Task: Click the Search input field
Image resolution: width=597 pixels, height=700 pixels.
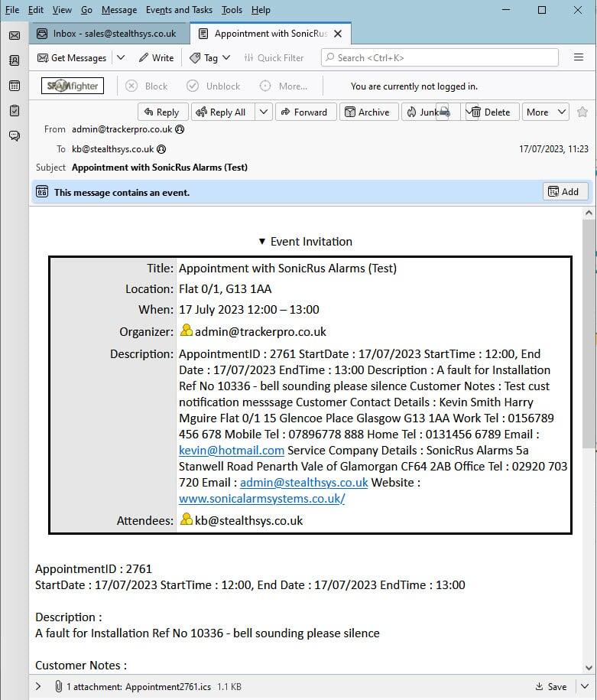Action: pyautogui.click(x=440, y=57)
